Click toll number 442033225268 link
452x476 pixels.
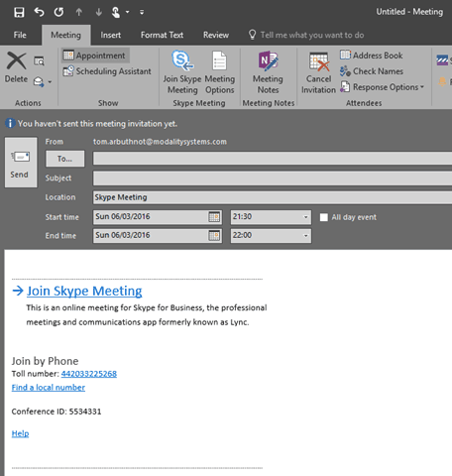pos(89,374)
